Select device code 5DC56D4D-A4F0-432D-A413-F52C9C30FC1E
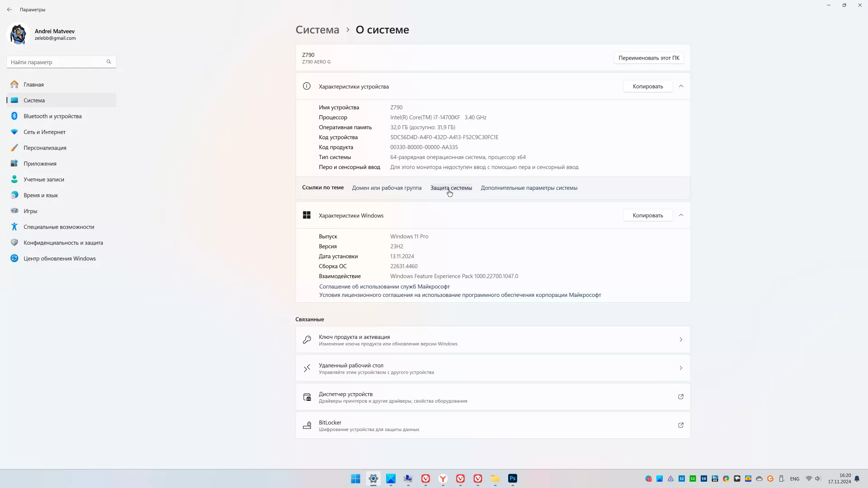Screen dimensions: 868x488 pos(444,137)
